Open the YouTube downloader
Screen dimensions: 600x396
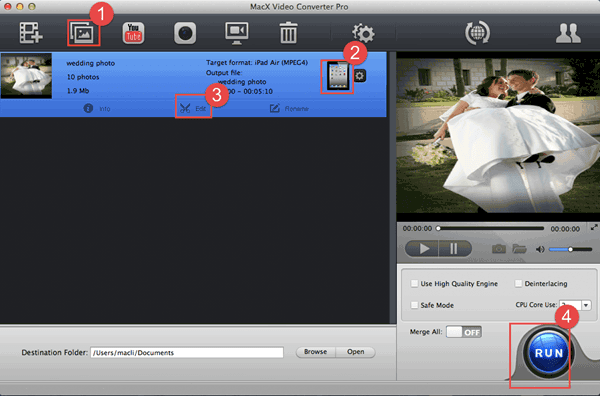point(133,33)
